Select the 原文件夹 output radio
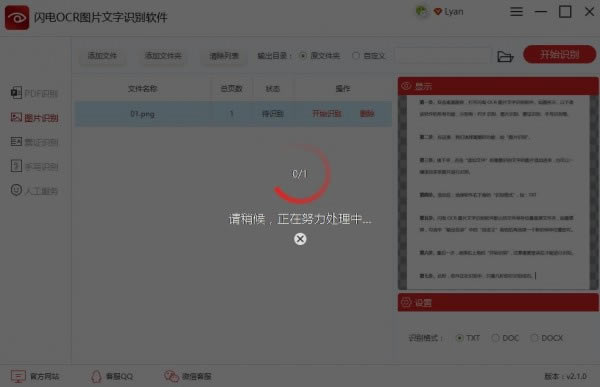The height and width of the screenshot is (387, 600). pyautogui.click(x=303, y=56)
